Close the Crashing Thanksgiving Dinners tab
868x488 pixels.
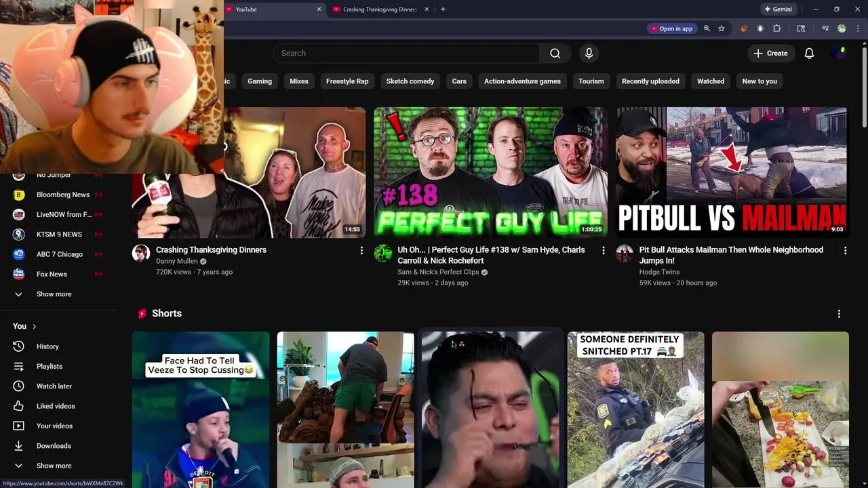427,9
